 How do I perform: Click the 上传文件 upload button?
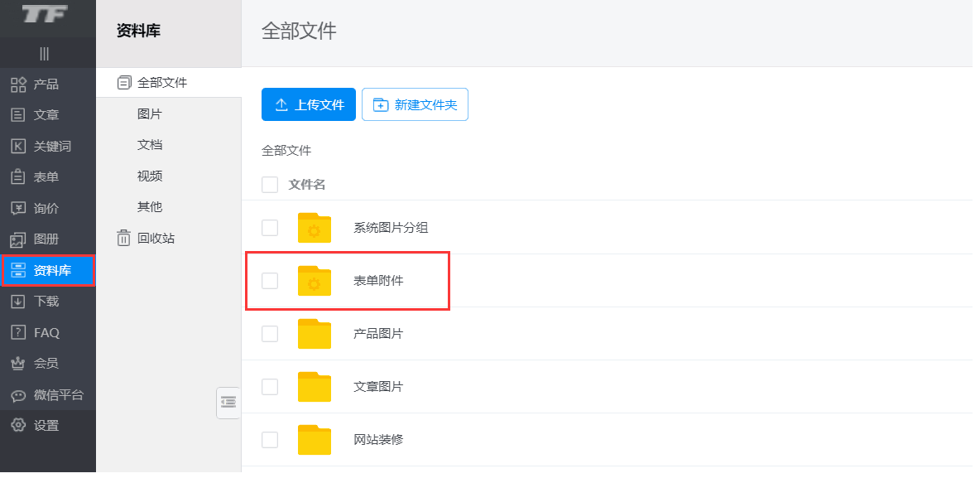point(309,104)
